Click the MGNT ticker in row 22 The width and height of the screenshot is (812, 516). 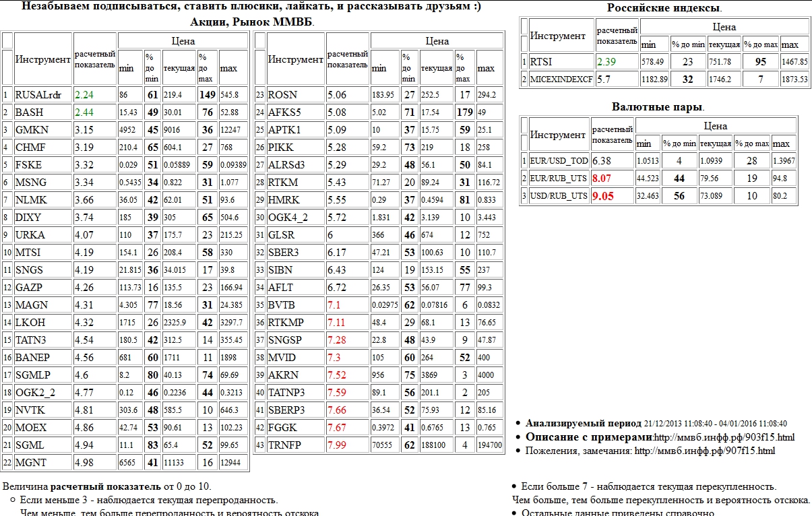pyautogui.click(x=30, y=462)
